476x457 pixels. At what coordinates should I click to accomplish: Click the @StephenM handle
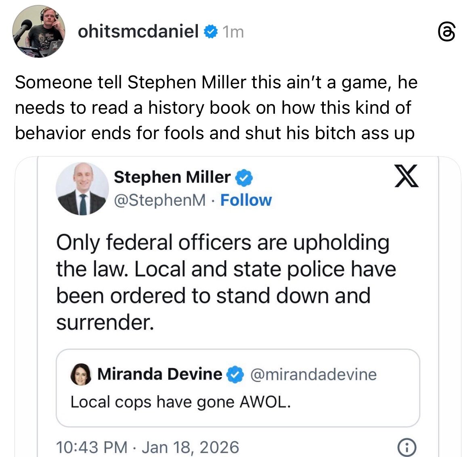pyautogui.click(x=159, y=200)
